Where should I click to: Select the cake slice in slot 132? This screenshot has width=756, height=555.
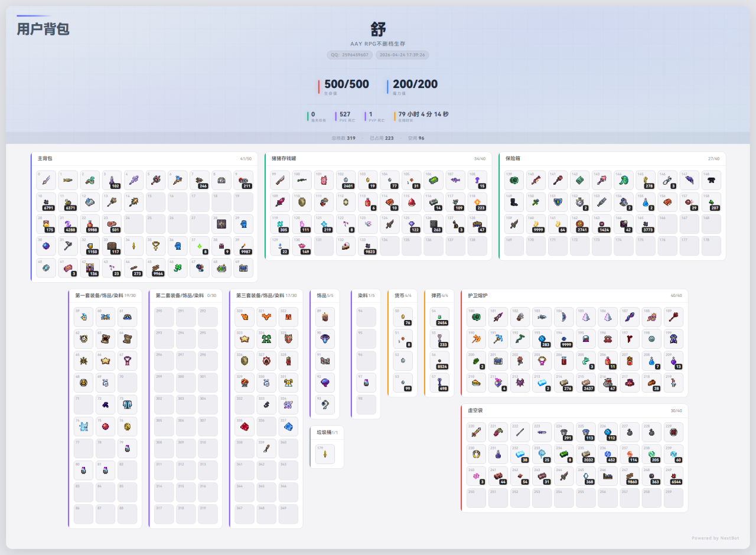(346, 246)
